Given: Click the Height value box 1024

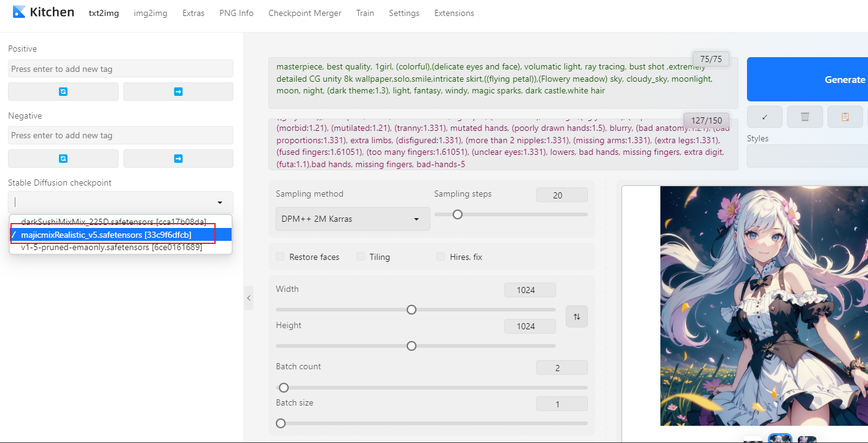Looking at the screenshot, I should coord(530,326).
